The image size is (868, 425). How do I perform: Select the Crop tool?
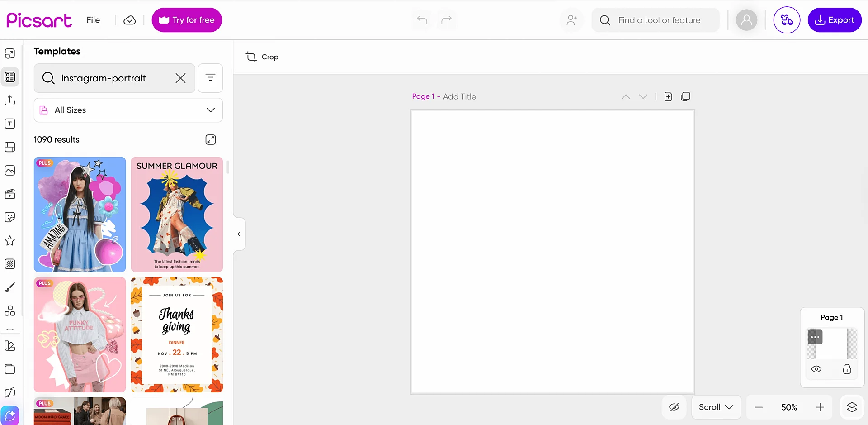(x=262, y=57)
